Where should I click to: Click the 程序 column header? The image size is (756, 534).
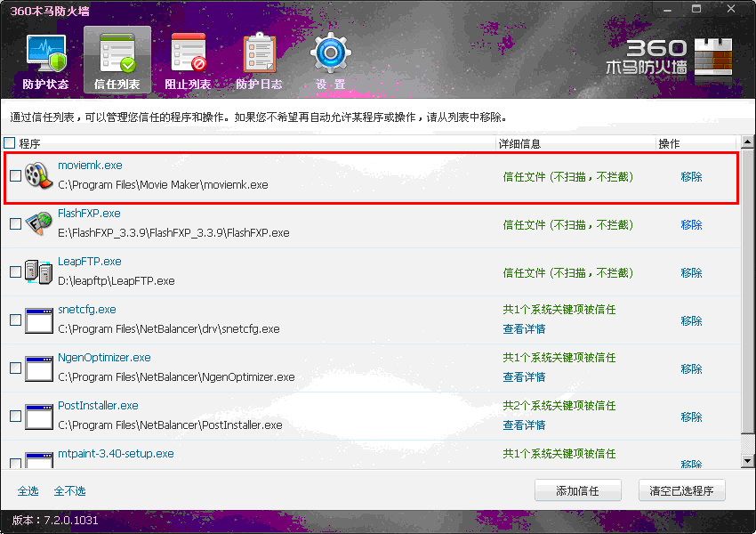(x=29, y=143)
